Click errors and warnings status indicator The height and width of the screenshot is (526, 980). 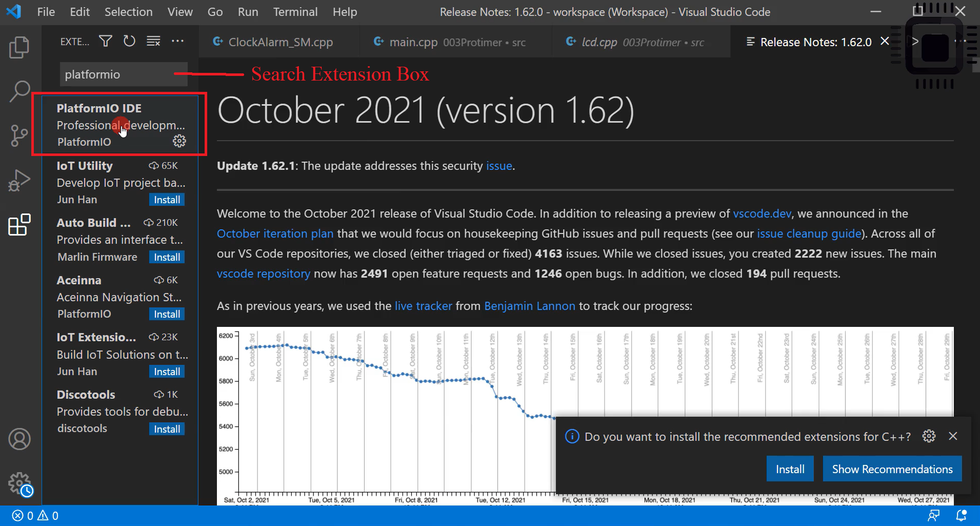pos(35,516)
